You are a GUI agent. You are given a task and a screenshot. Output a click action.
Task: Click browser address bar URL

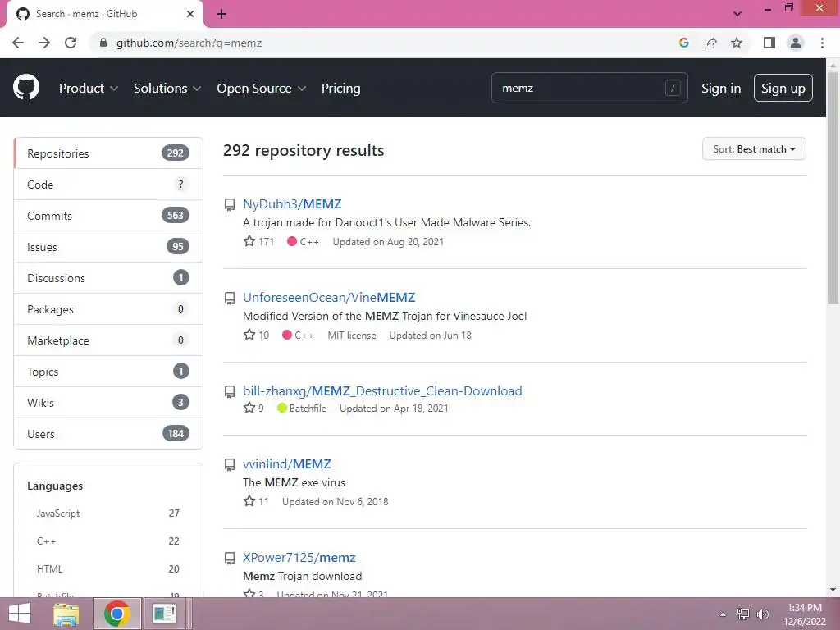click(189, 43)
